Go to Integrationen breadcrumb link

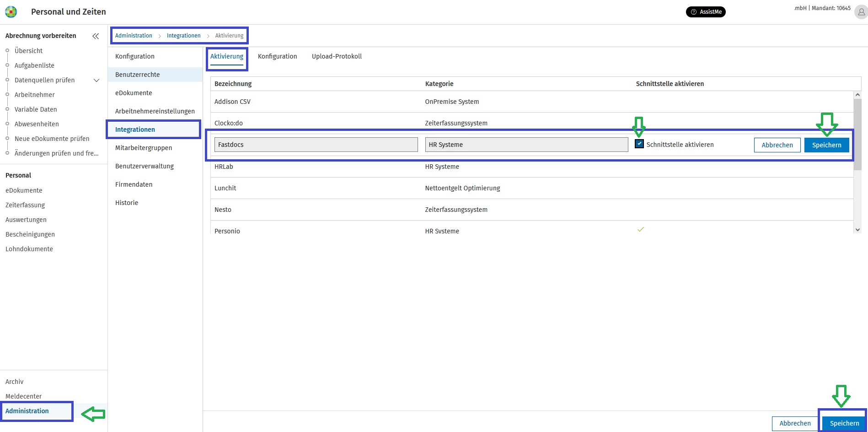(183, 36)
